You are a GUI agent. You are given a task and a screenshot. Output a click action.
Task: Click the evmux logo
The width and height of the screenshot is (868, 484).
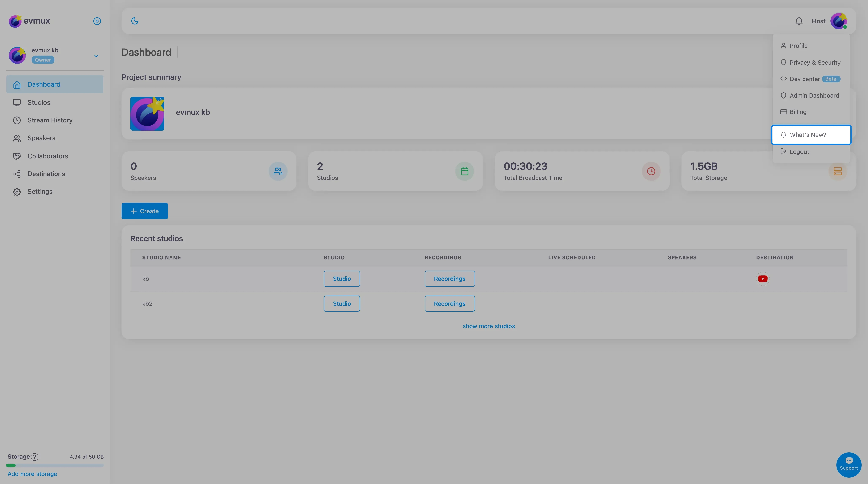point(29,21)
